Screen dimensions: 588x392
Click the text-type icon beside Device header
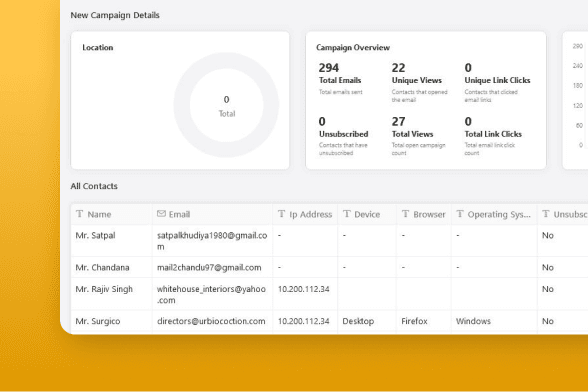pyautogui.click(x=346, y=214)
